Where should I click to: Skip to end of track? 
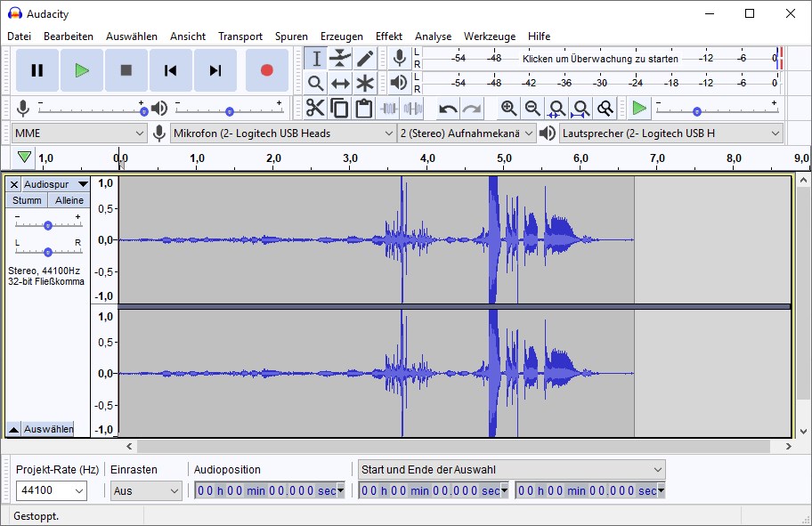215,70
